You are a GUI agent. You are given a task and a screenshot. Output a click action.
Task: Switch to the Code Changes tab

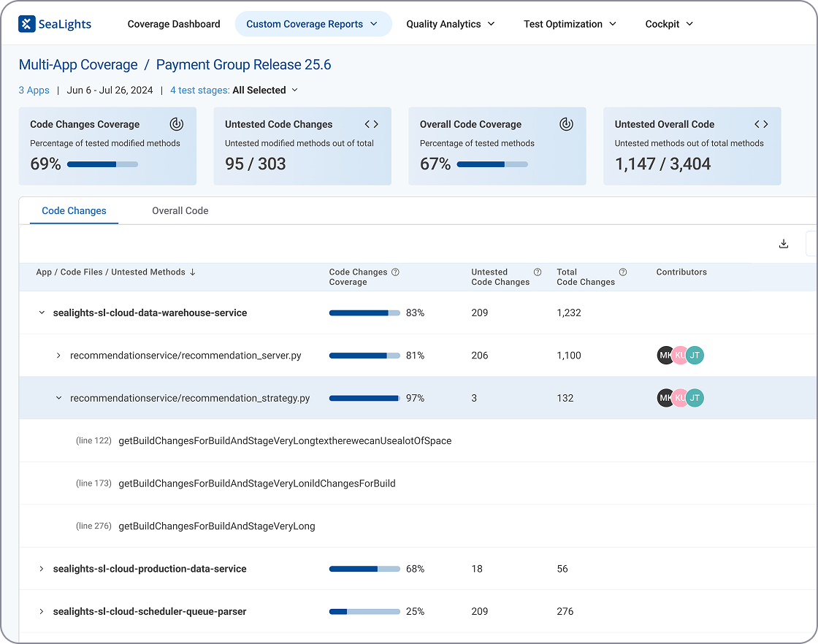74,211
